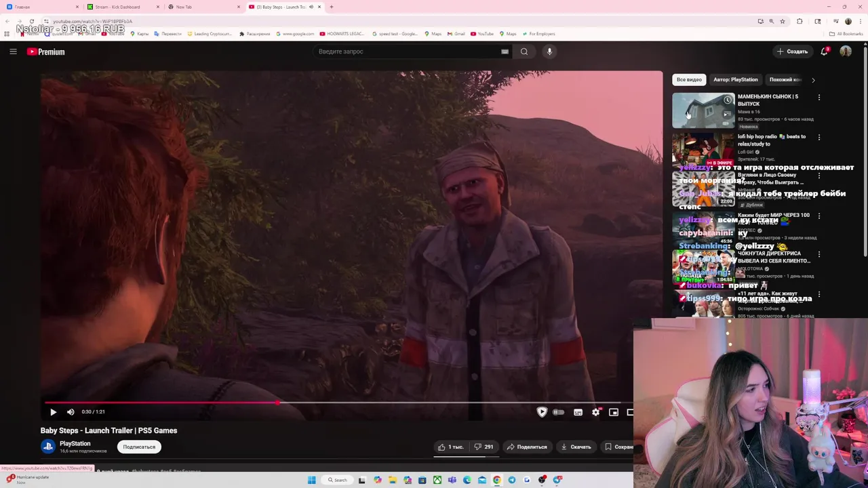This screenshot has height=488, width=868.
Task: Open File Explorer from the taskbar
Action: pyautogui.click(x=392, y=480)
